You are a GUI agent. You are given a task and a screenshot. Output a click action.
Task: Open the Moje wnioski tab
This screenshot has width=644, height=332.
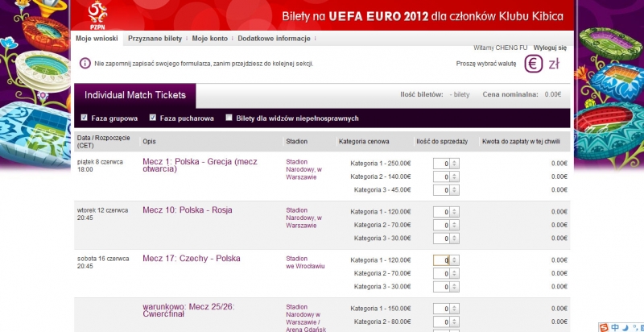point(97,39)
